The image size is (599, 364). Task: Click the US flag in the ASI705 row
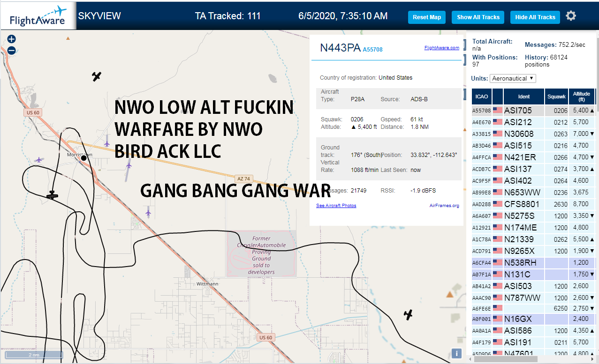[498, 111]
